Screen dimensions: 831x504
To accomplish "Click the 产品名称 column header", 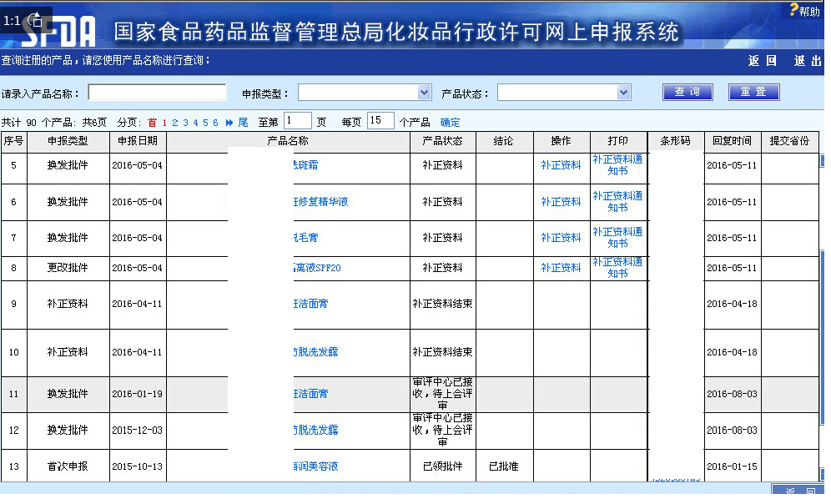I will [x=288, y=141].
